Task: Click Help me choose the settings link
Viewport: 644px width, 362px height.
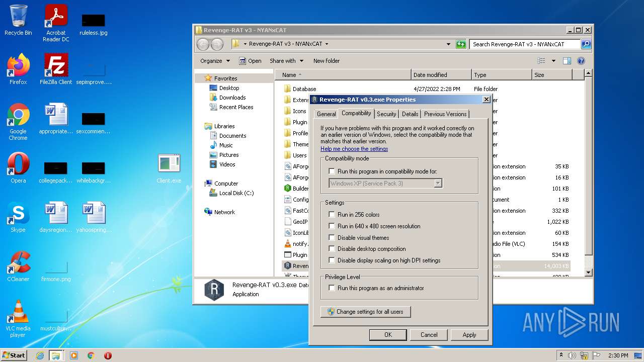Action: tap(354, 149)
